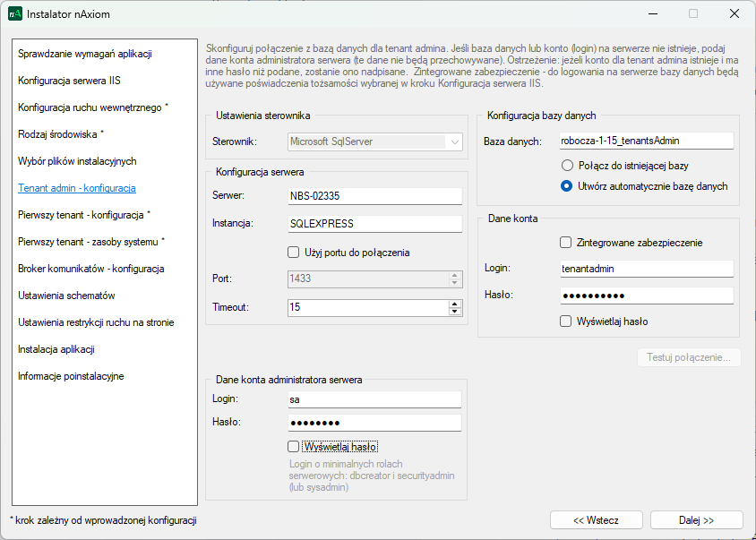Open 'Ustawienia schematów' step in sidebar
Image resolution: width=756 pixels, height=540 pixels.
66,296
